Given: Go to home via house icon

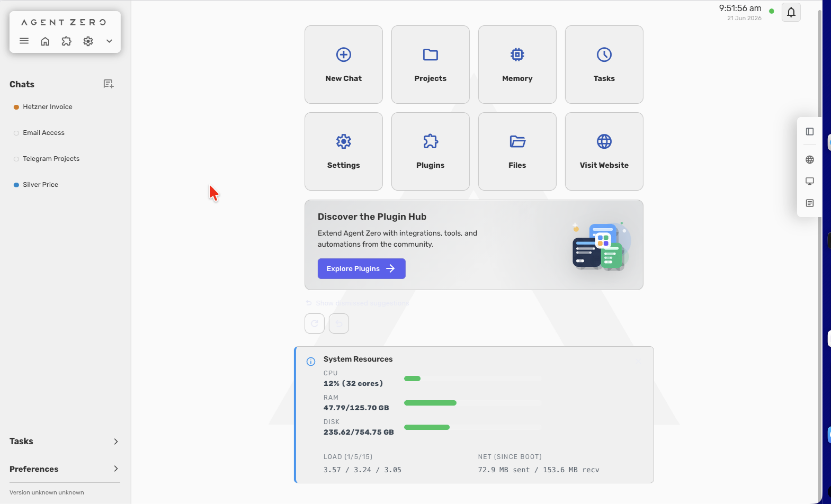Looking at the screenshot, I should click(x=45, y=41).
